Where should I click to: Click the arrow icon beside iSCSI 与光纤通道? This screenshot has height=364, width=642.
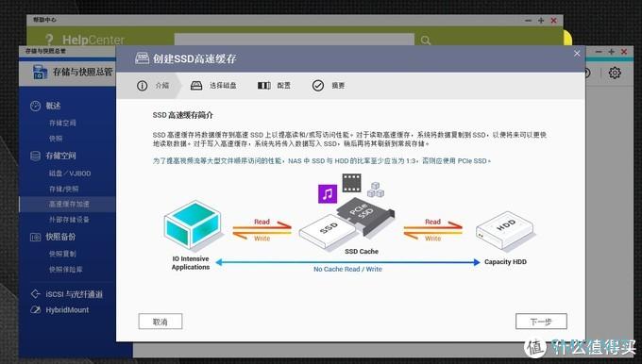coord(36,293)
